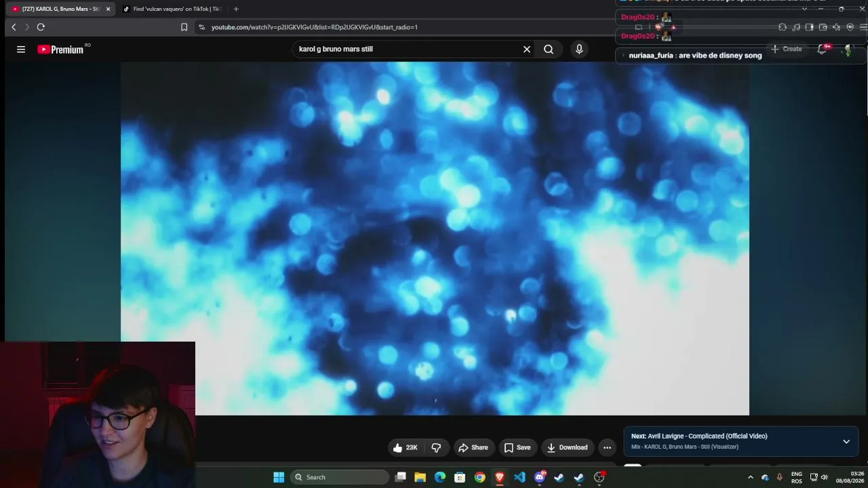Screen dimensions: 868x488
Task: Click the Windows taskbar Search box
Action: coord(340,477)
